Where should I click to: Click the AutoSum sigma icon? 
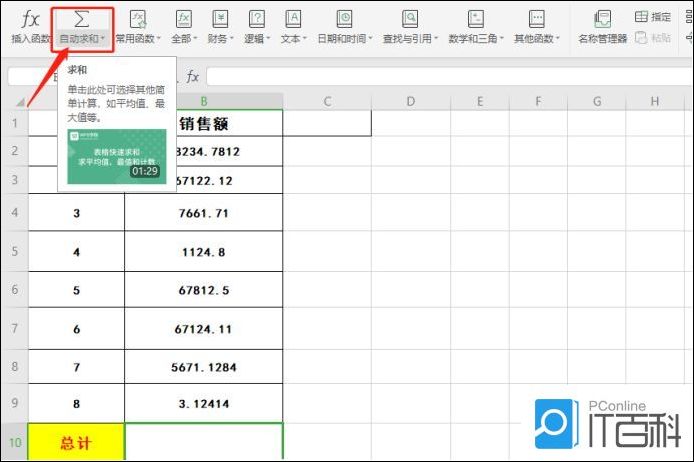[x=82, y=19]
